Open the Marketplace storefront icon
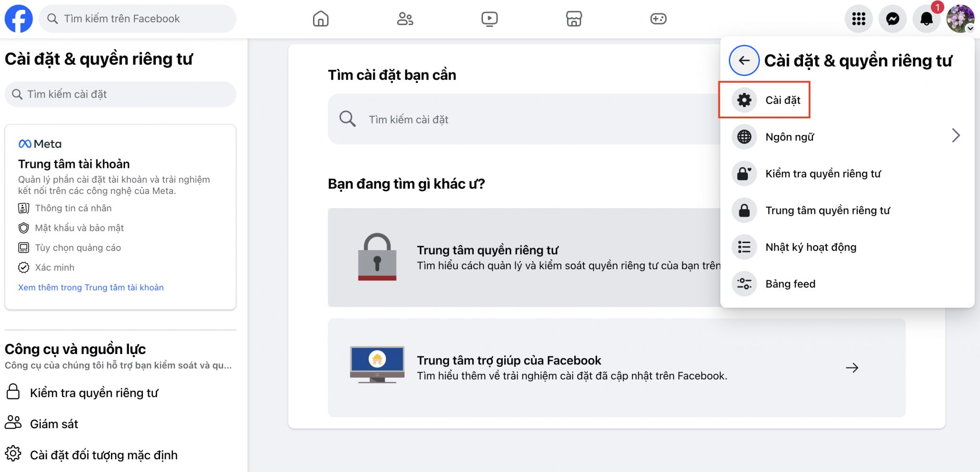This screenshot has width=980, height=472. [574, 19]
